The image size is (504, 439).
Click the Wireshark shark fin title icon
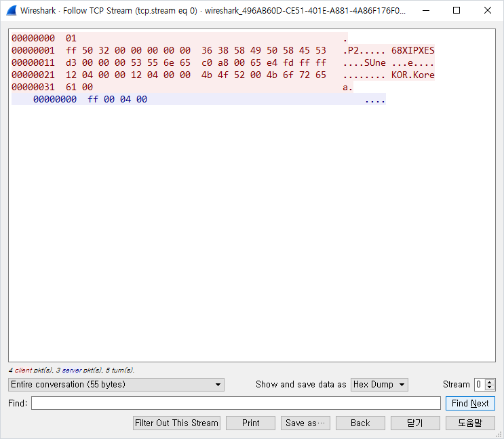[12, 11]
